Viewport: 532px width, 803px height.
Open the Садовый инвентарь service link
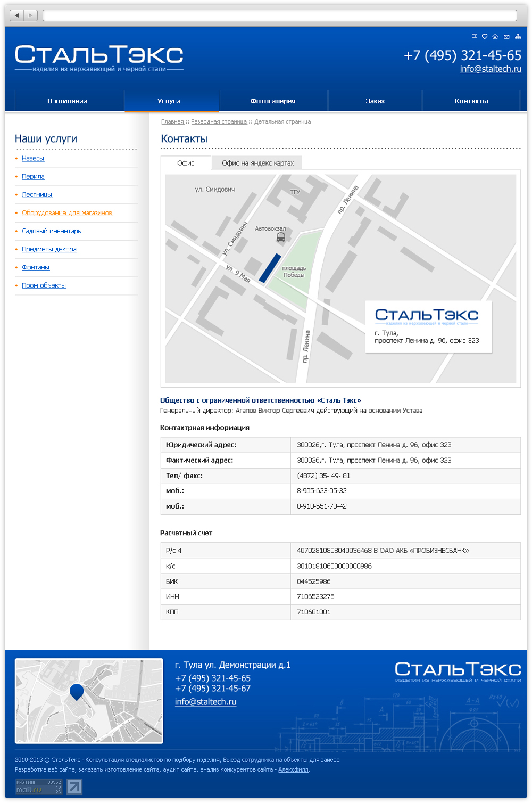tap(52, 231)
